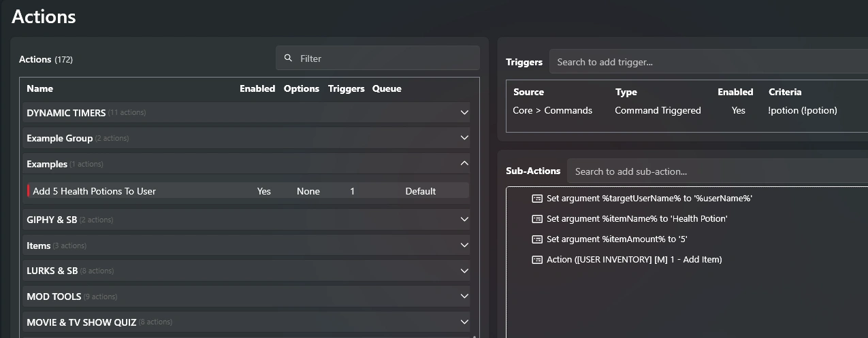
Task: Select the LURKS & SB group label
Action: pyautogui.click(x=52, y=271)
